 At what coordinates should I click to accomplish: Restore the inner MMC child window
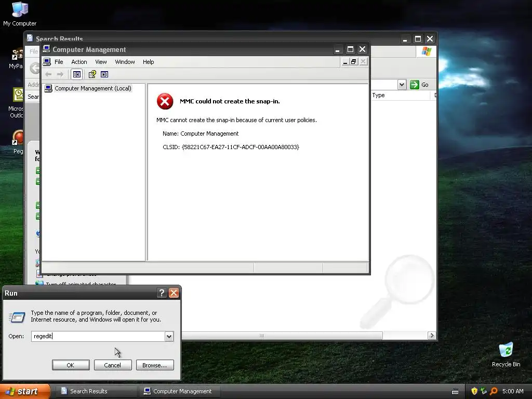point(353,61)
